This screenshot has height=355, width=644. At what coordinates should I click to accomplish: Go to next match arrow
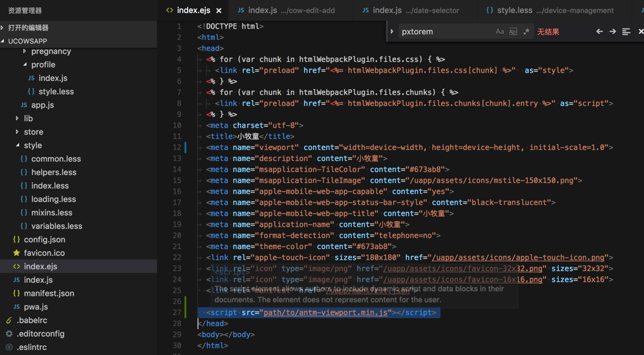click(x=612, y=32)
